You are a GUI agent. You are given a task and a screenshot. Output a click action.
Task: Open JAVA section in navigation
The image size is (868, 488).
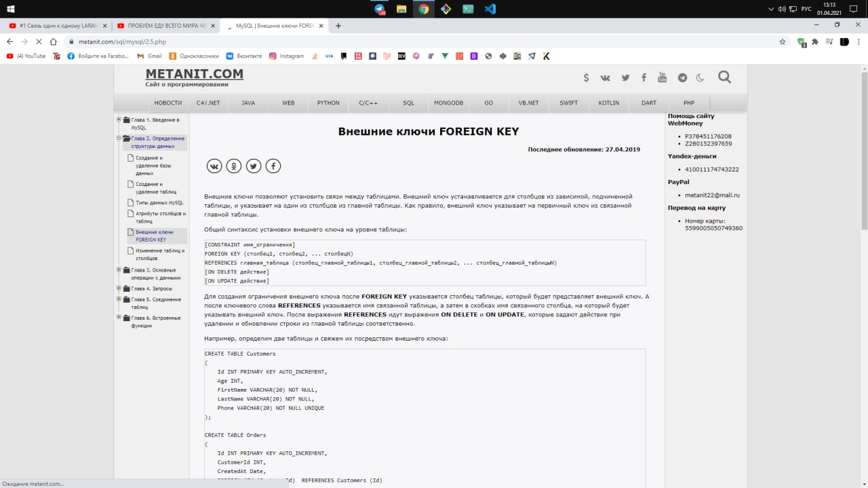[x=248, y=103]
